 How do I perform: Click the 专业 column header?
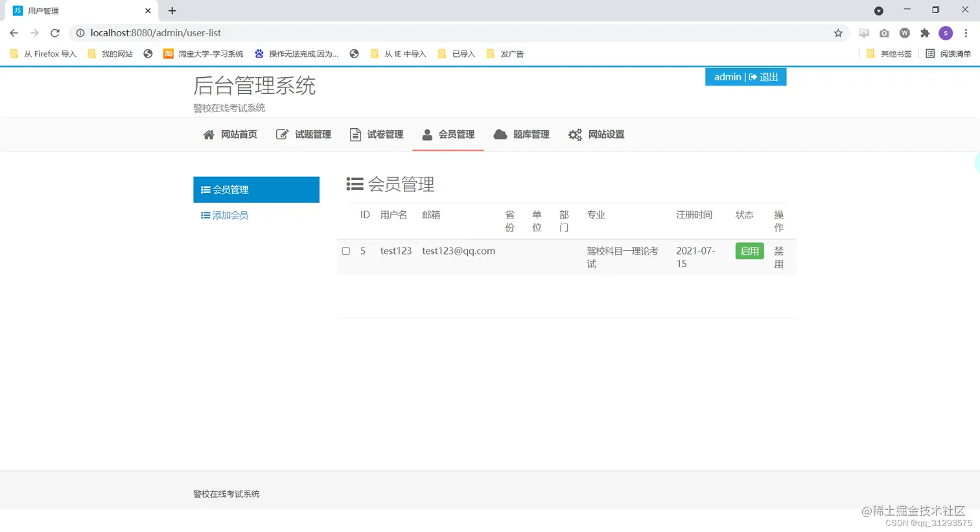point(596,215)
